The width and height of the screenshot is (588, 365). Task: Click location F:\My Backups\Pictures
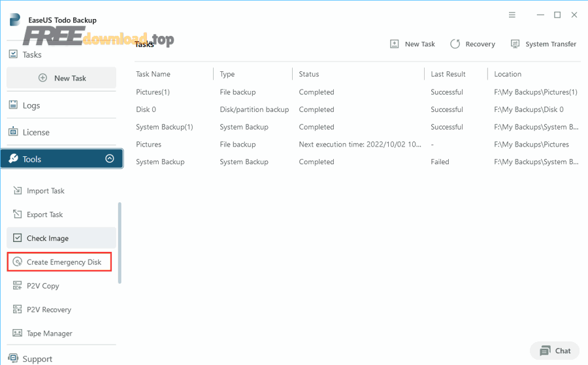click(x=531, y=144)
